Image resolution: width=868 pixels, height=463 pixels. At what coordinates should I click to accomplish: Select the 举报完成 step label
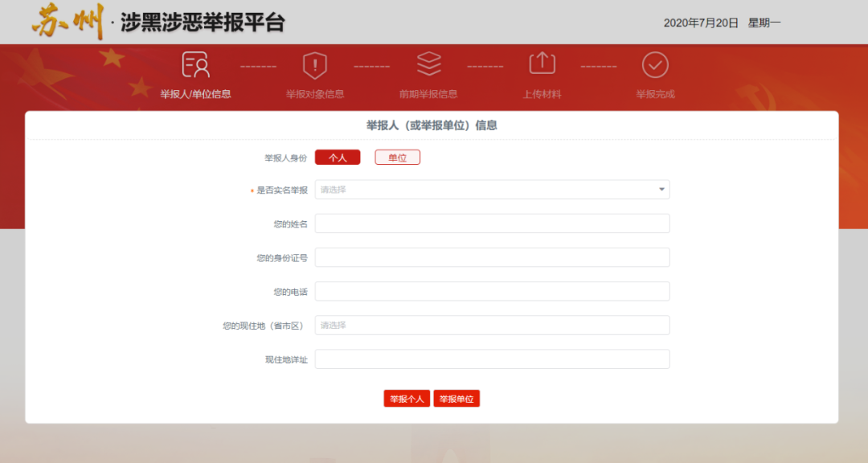tap(656, 94)
